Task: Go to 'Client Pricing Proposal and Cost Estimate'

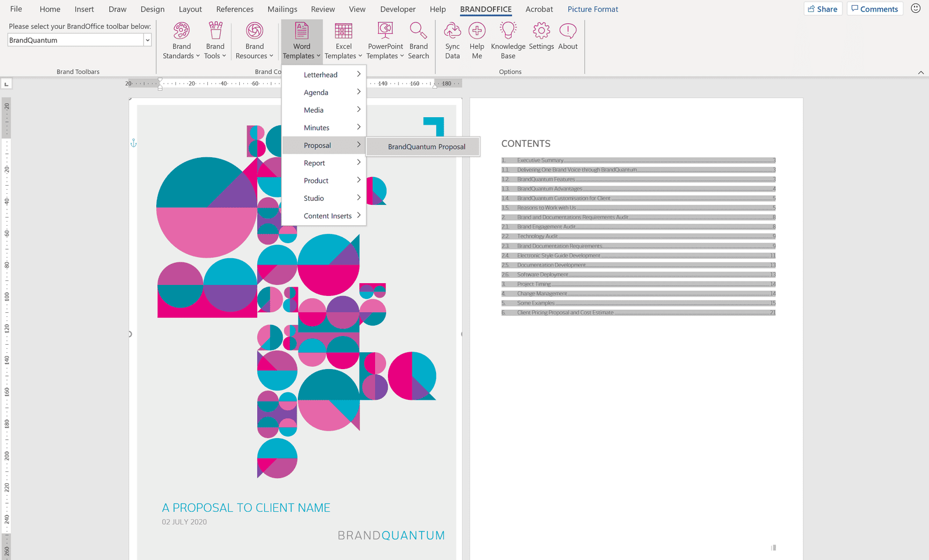Action: point(639,312)
